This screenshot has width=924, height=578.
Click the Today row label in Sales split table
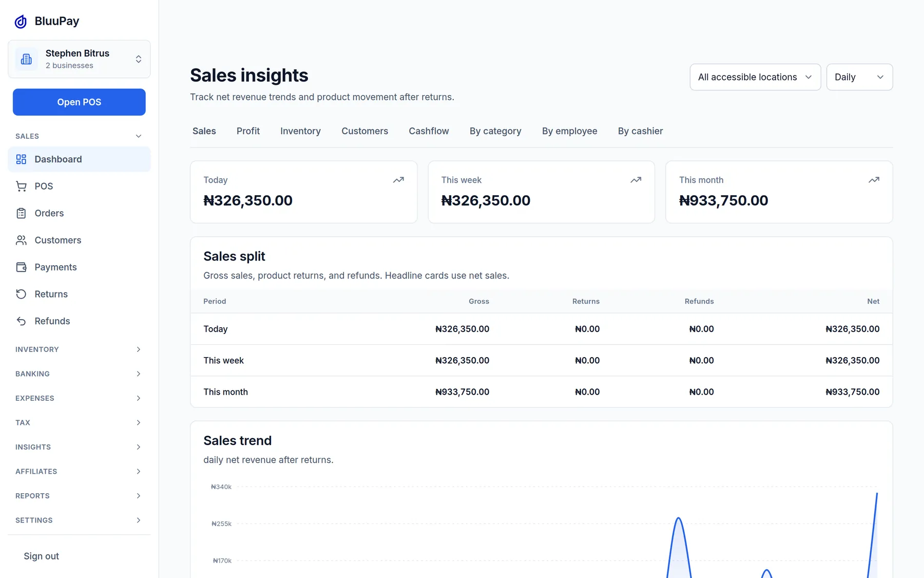click(216, 329)
